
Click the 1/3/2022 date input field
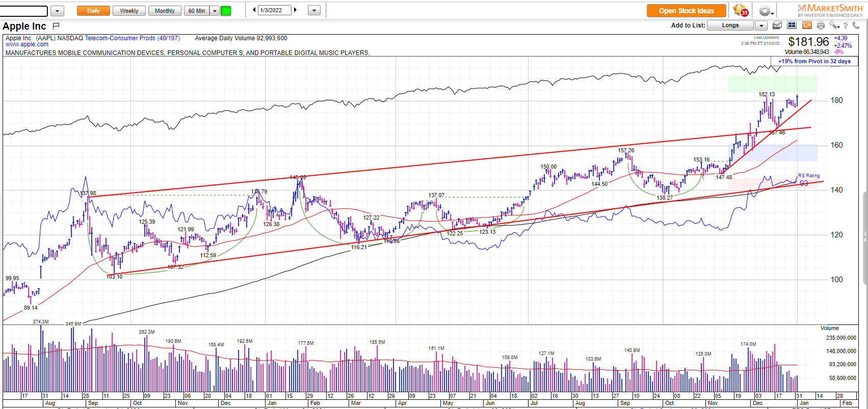click(274, 10)
